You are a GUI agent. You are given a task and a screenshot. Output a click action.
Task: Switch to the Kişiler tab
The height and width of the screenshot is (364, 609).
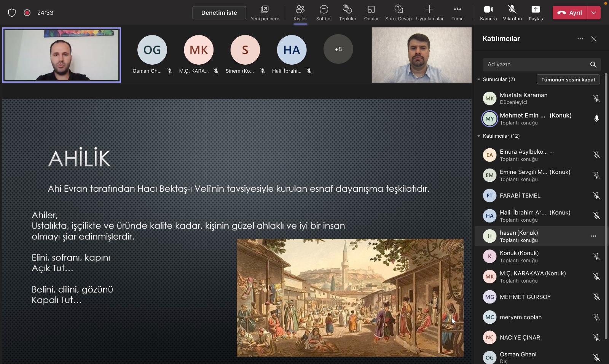tap(300, 13)
